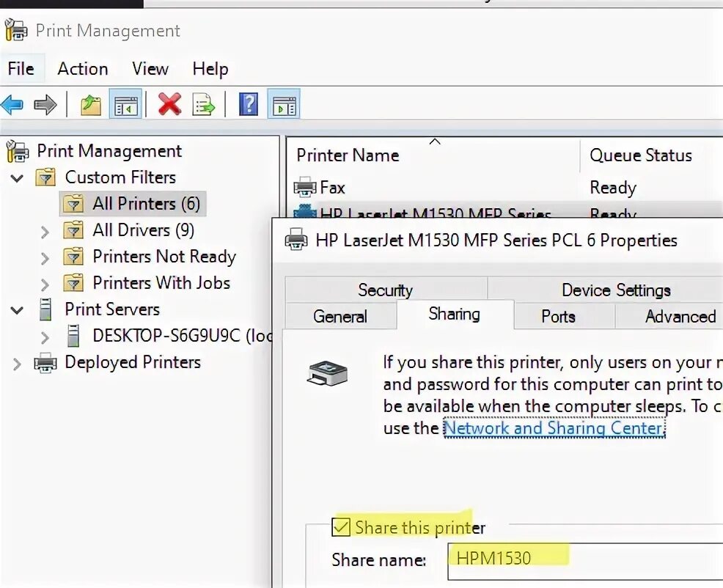Expand the All Drivers (9) node

click(45, 232)
